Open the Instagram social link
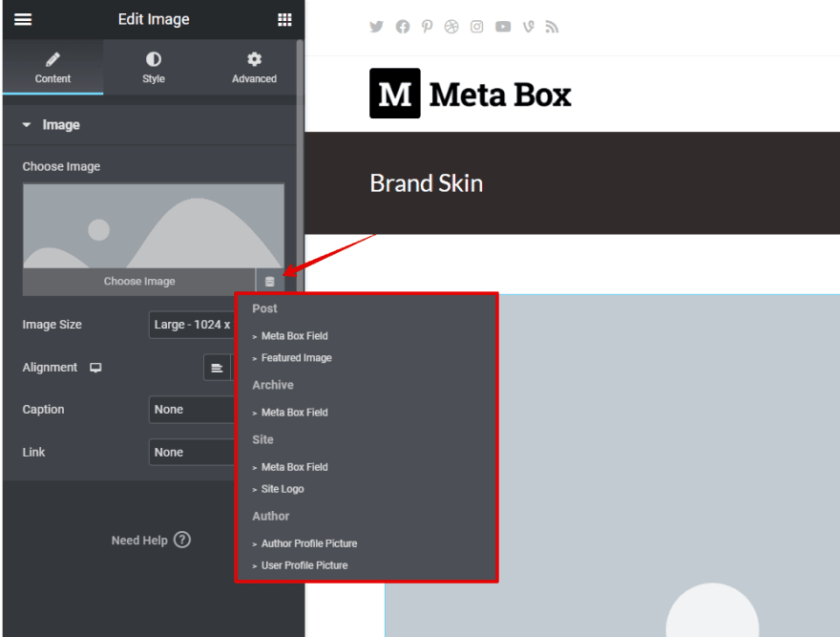Screen dimensions: 840x637 coord(476,27)
